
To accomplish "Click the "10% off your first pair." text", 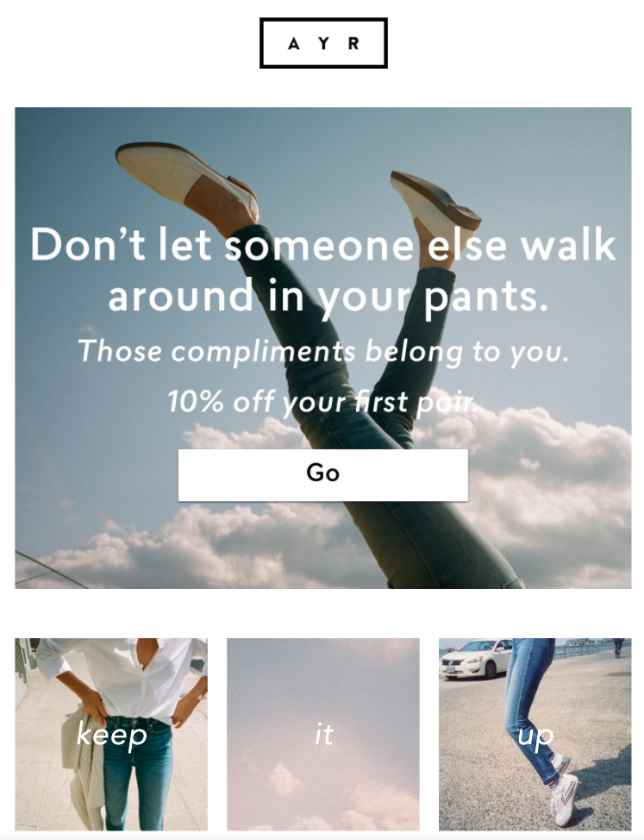I will (322, 401).
